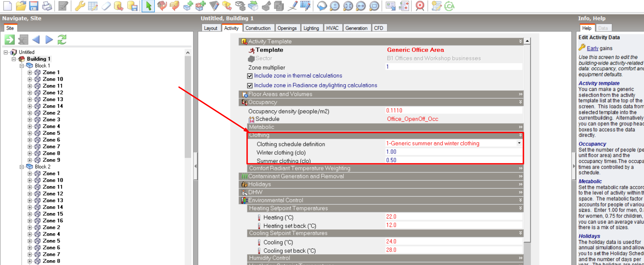Click the green go-to arrow in Navigate panel
The image size is (644, 265).
10,40
